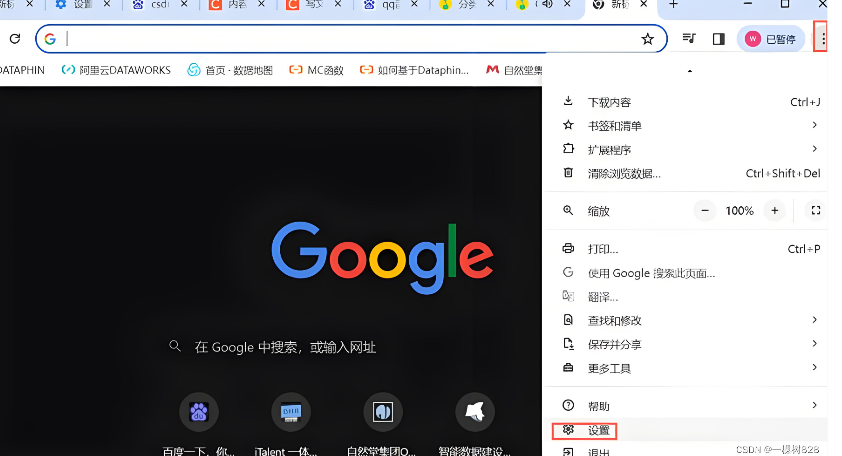Close the qq tab
The width and height of the screenshot is (842, 456).
coord(415,4)
